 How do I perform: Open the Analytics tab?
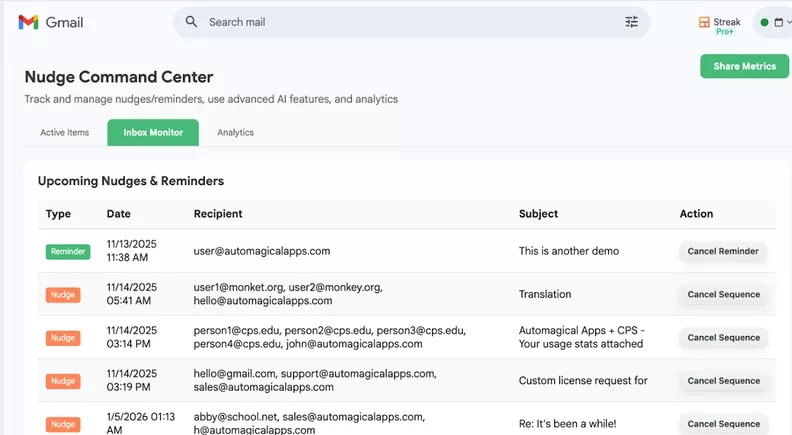point(235,132)
